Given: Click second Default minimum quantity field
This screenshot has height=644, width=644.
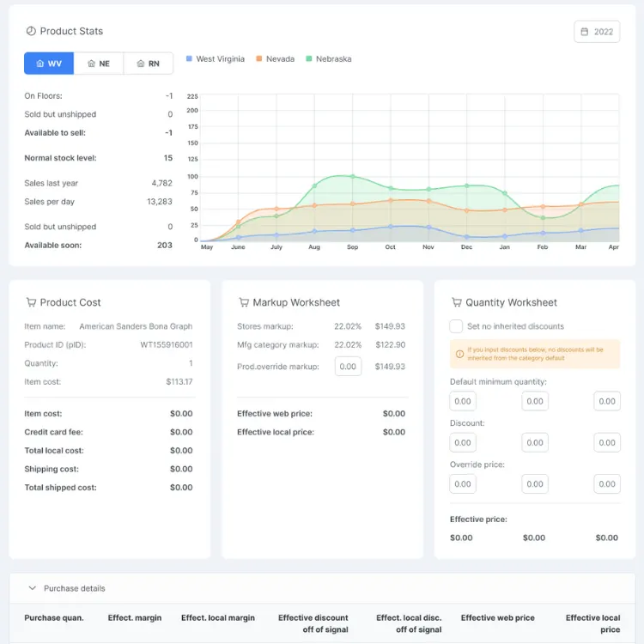Looking at the screenshot, I should pos(535,401).
